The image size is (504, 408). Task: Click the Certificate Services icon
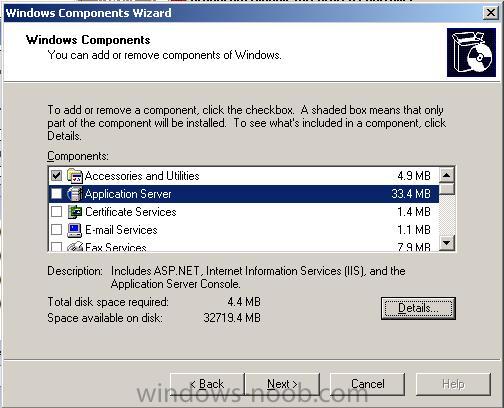[75, 212]
